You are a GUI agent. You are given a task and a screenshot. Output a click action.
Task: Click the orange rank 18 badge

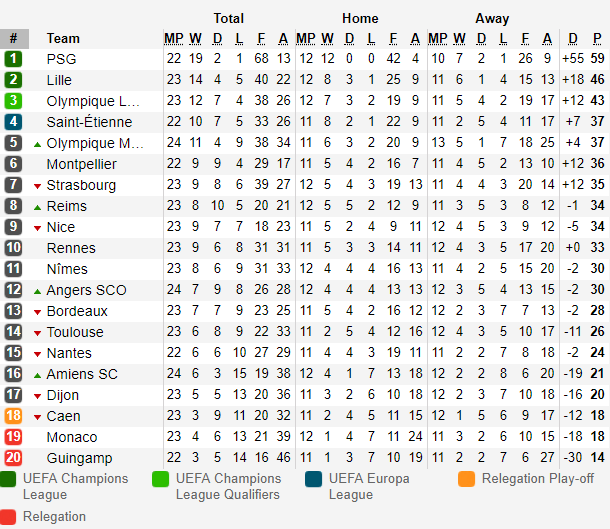pos(13,416)
